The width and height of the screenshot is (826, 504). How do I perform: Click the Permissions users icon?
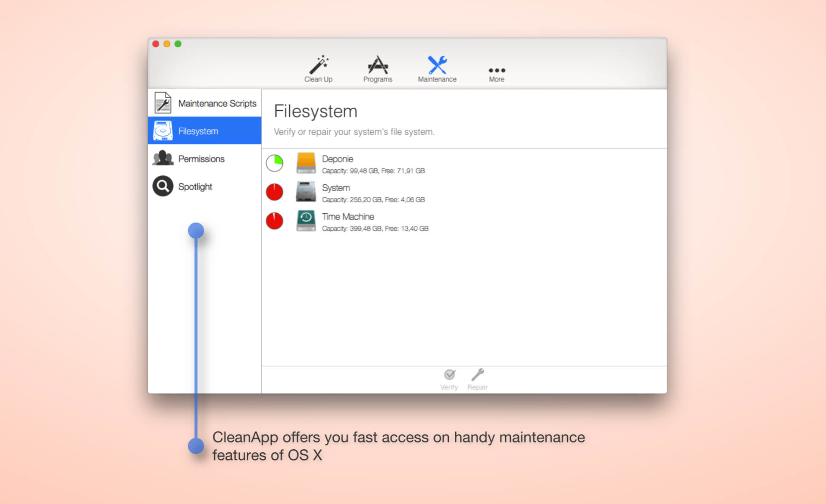click(163, 159)
